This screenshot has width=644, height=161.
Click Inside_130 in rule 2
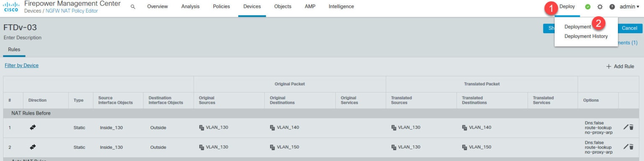pyautogui.click(x=112, y=147)
